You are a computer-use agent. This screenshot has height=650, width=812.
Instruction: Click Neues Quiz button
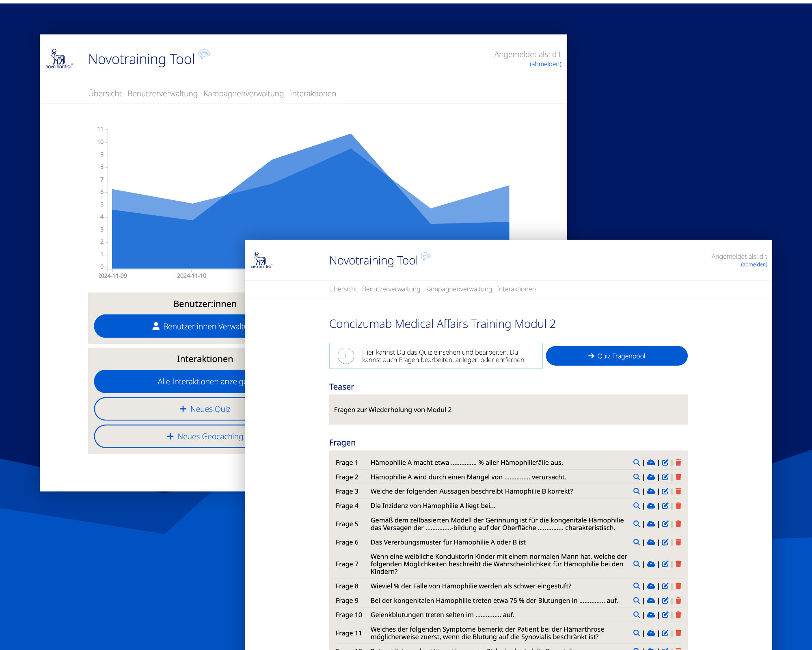pyautogui.click(x=169, y=409)
